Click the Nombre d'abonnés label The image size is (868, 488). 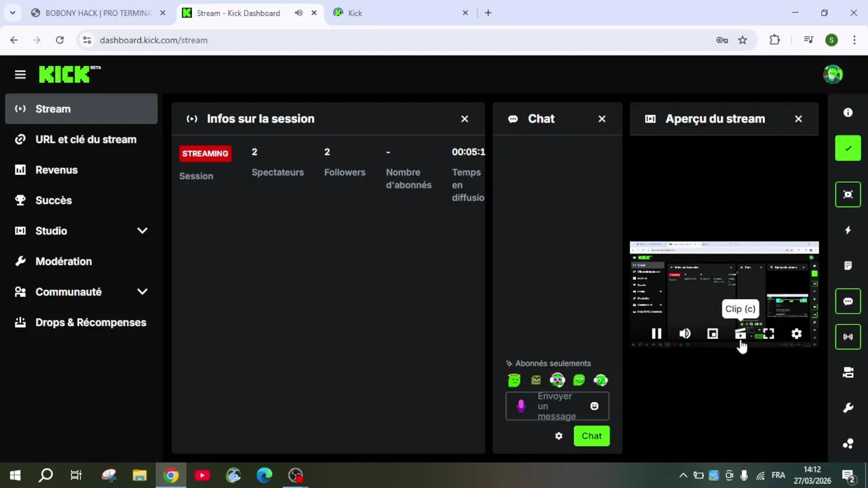[408, 178]
